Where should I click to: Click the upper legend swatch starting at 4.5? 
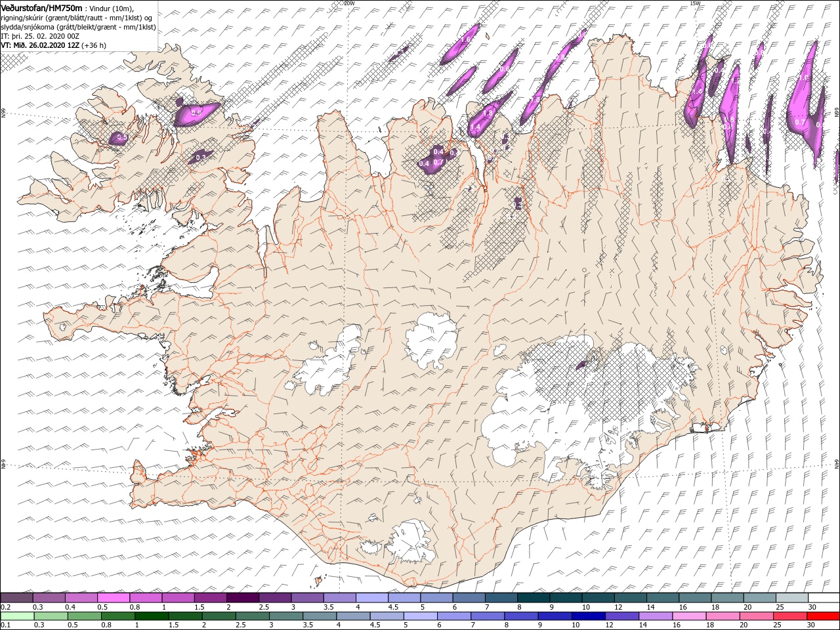click(404, 598)
